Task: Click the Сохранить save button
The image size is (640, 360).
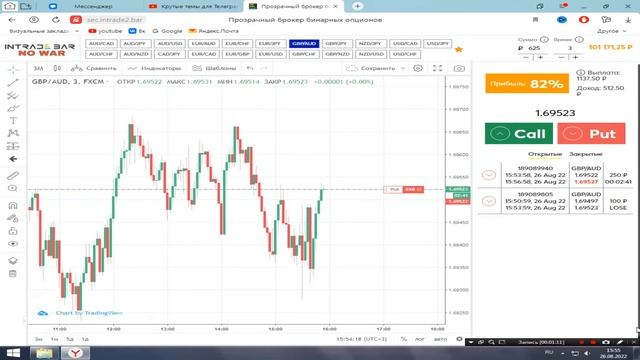Action: click(371, 68)
